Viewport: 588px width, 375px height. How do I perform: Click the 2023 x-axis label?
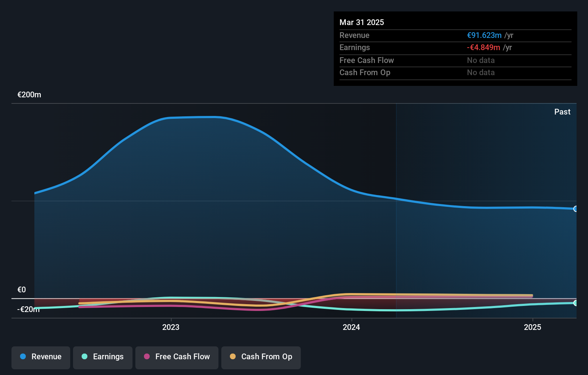click(171, 327)
